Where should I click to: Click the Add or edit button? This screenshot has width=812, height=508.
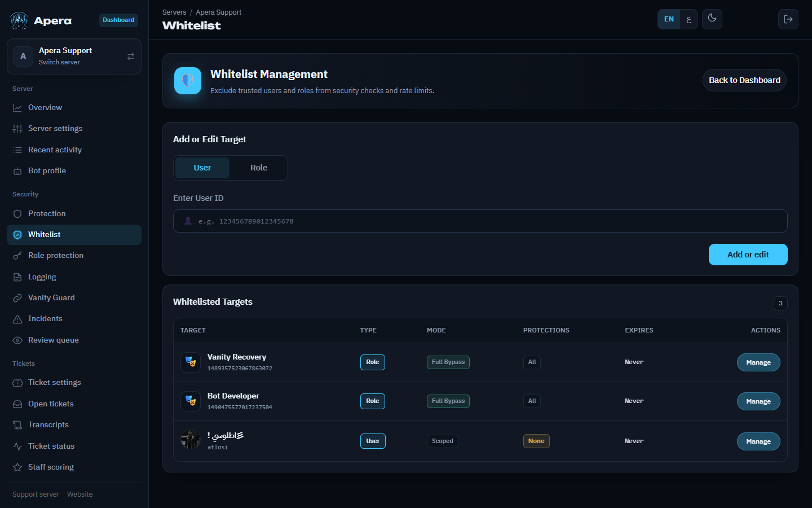click(748, 255)
